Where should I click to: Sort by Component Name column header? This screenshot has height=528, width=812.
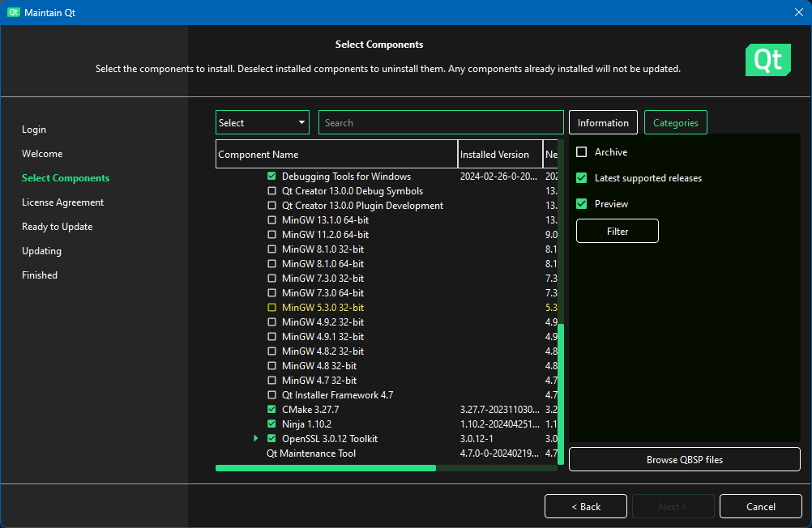tap(336, 155)
